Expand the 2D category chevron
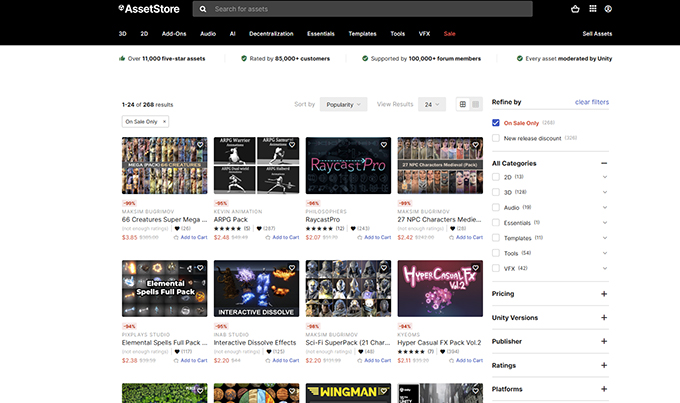The width and height of the screenshot is (680, 403). (x=605, y=177)
